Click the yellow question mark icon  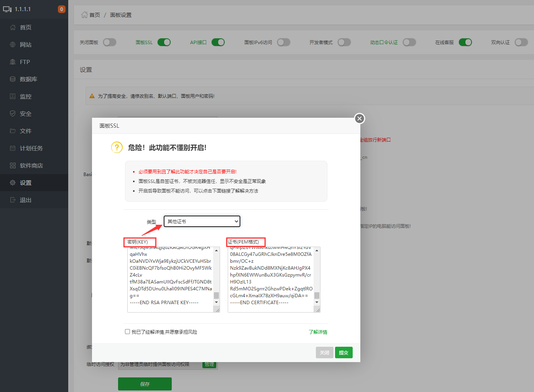[117, 147]
